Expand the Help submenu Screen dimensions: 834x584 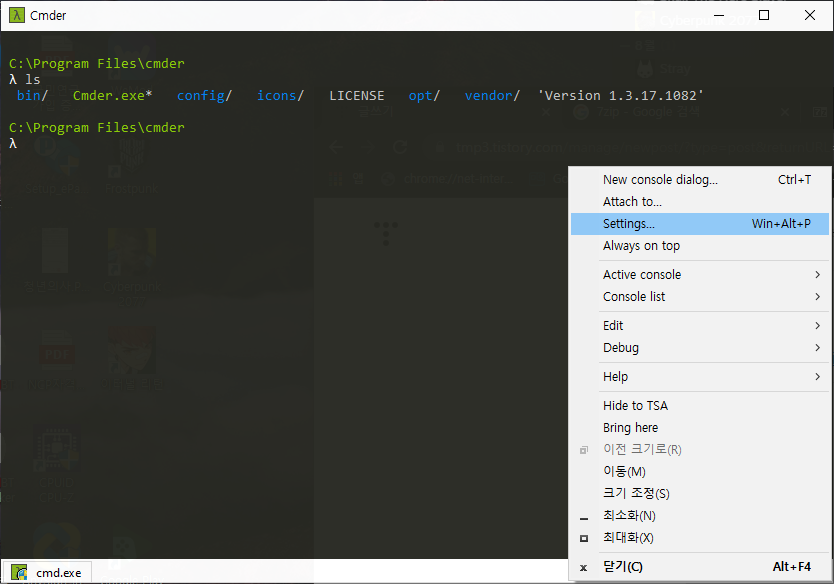click(x=699, y=377)
